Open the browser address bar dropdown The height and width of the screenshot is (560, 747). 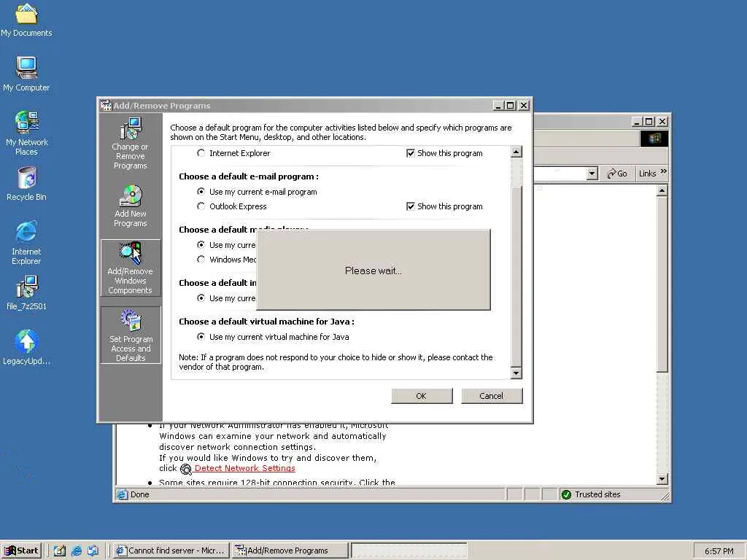tap(592, 174)
